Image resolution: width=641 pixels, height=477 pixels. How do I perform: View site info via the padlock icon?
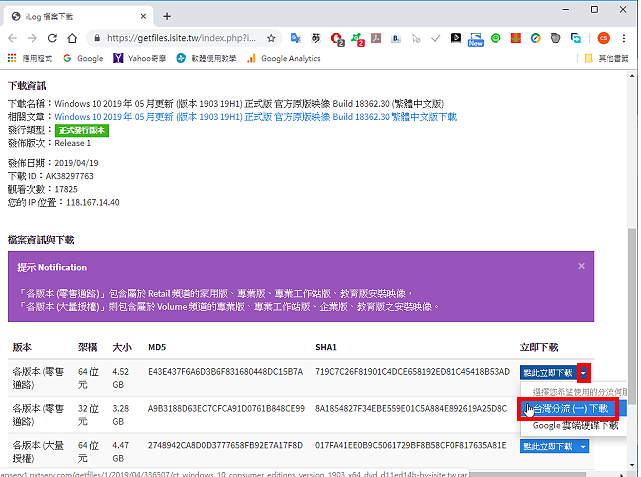coord(97,38)
